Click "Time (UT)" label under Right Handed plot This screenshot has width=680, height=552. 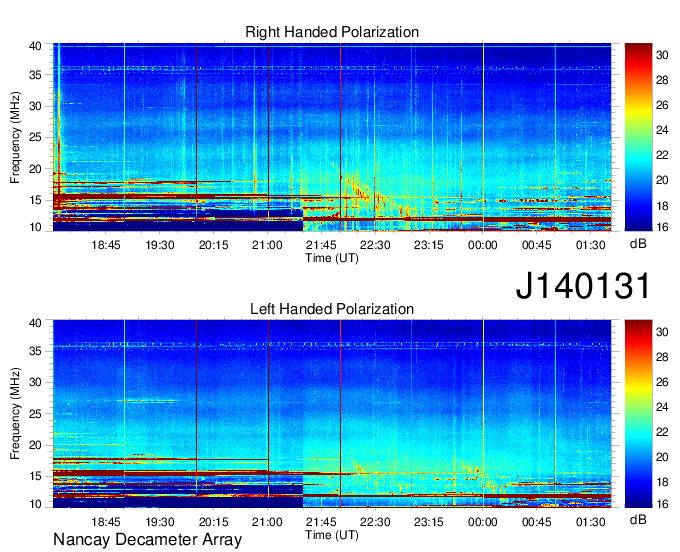pos(332,258)
